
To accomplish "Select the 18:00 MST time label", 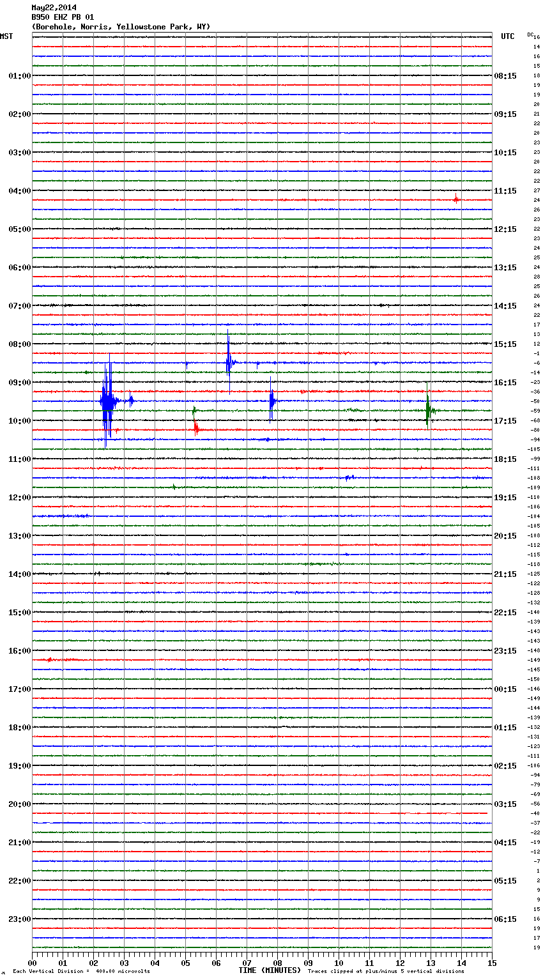I will pos(19,727).
